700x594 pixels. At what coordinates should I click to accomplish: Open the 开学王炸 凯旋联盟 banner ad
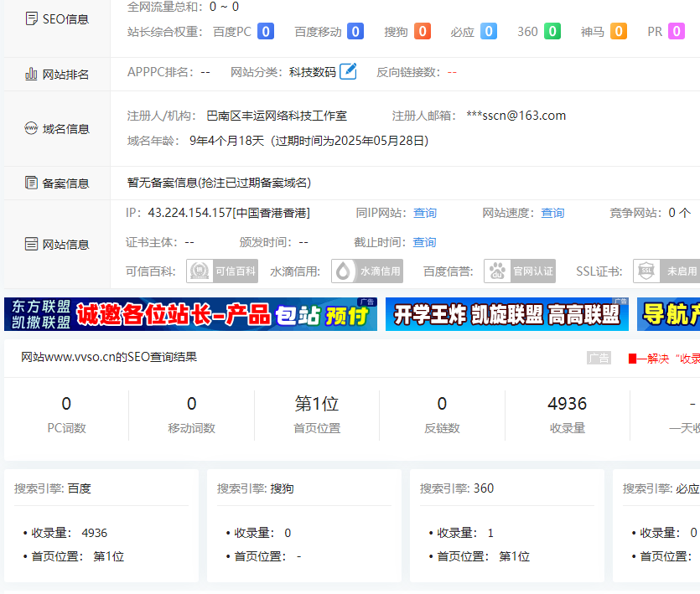pyautogui.click(x=507, y=314)
